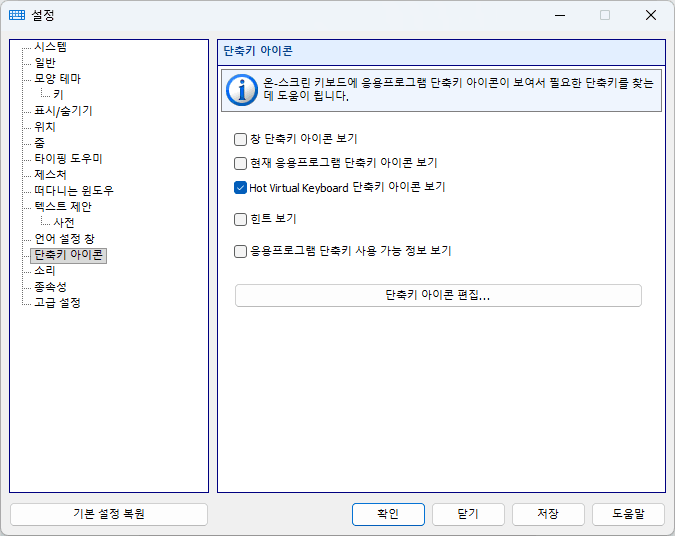
Task: Enable 현재 응용프로그램 단축키 아이콘 보기 checkbox
Action: pyautogui.click(x=240, y=164)
